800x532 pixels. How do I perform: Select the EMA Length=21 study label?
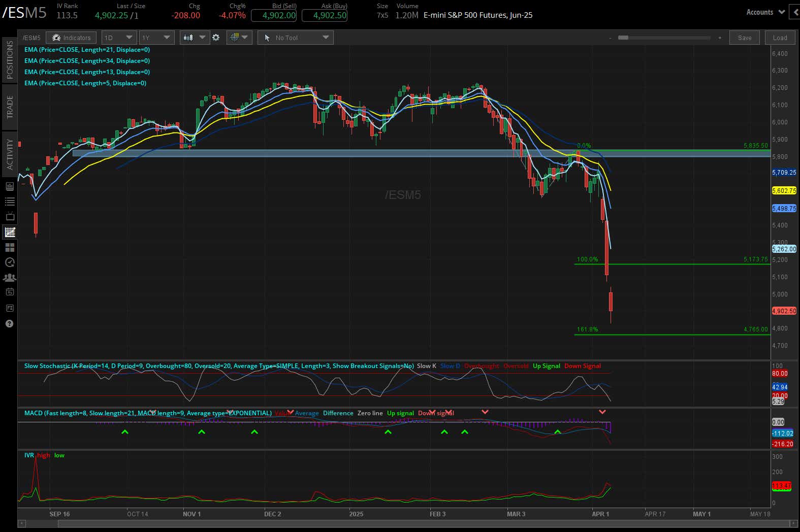tap(87, 50)
